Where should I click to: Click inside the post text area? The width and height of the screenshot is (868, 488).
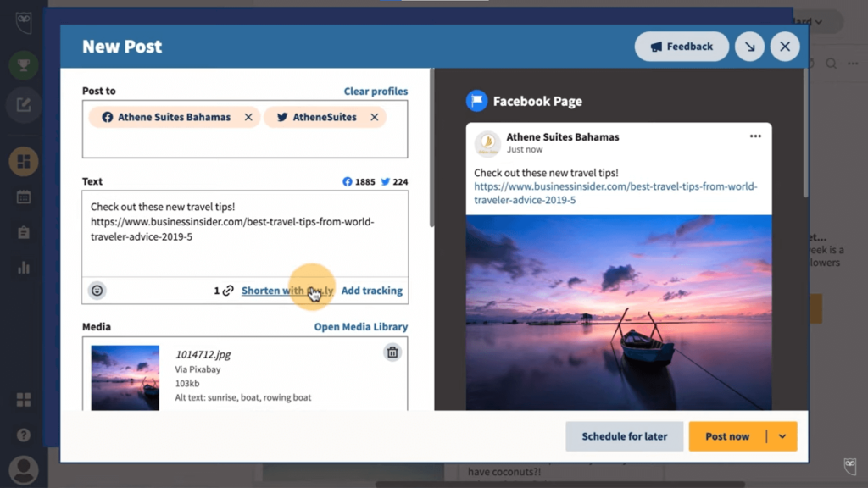pyautogui.click(x=245, y=233)
